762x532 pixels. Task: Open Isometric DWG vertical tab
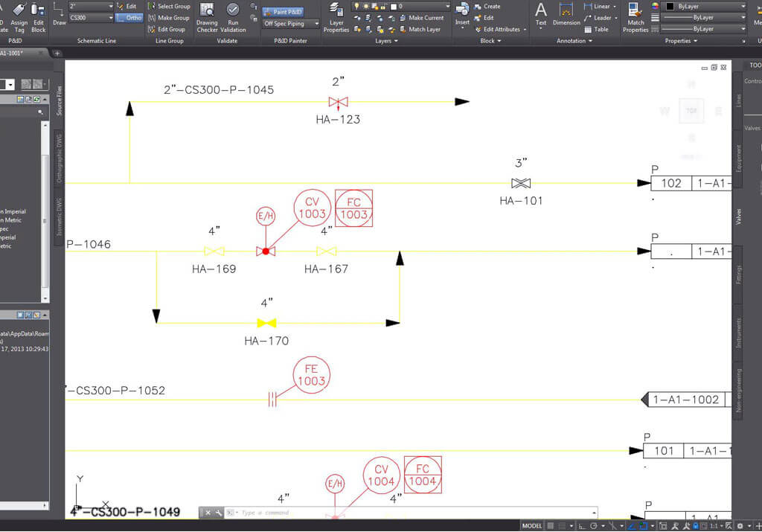coord(59,217)
